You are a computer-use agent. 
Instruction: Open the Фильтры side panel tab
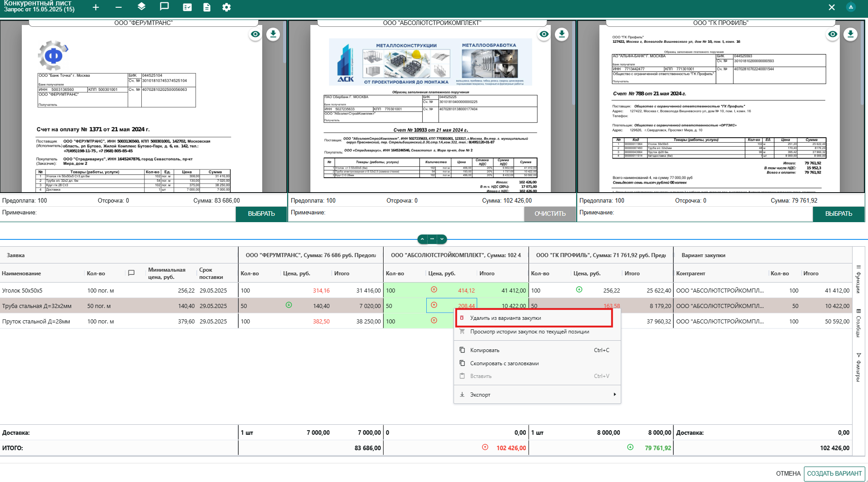(x=858, y=368)
